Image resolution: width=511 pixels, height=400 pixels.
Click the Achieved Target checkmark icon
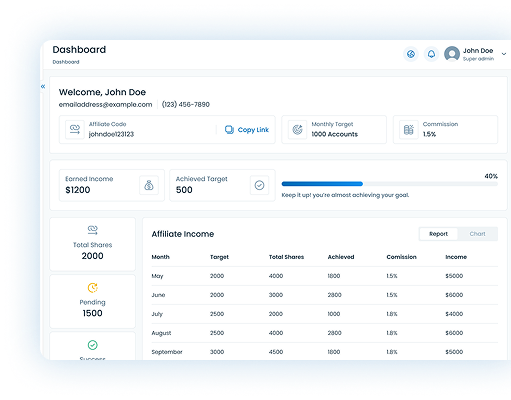pyautogui.click(x=259, y=185)
